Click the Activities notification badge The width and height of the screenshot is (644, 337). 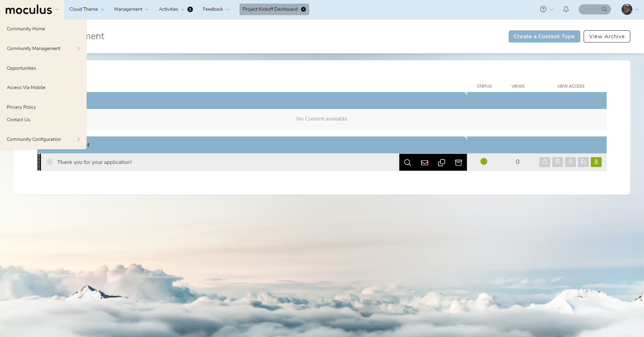pyautogui.click(x=190, y=9)
